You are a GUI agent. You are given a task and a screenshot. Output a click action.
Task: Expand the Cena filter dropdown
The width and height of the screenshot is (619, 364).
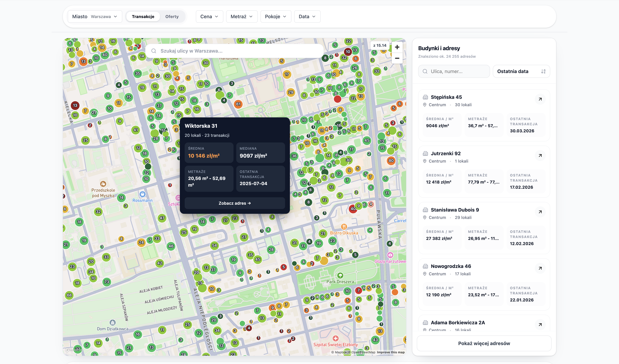[x=209, y=16]
